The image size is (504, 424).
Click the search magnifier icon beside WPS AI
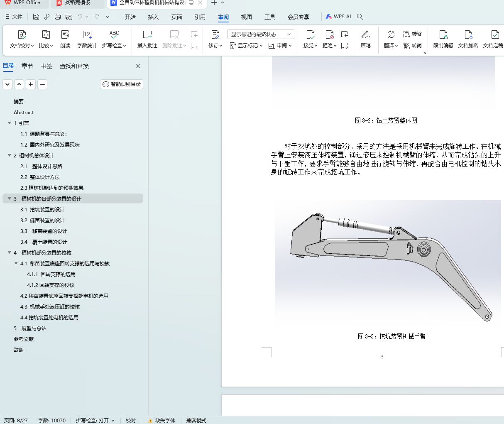tap(360, 17)
